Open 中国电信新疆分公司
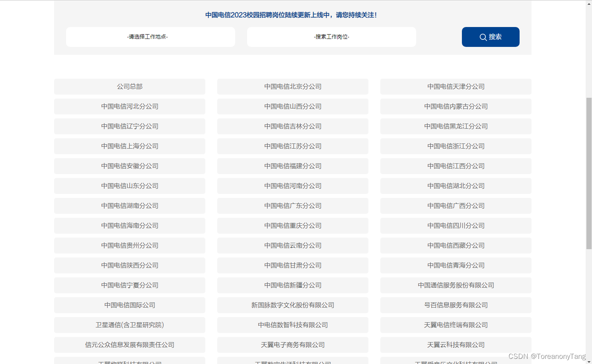Image resolution: width=592 pixels, height=364 pixels. (x=293, y=285)
